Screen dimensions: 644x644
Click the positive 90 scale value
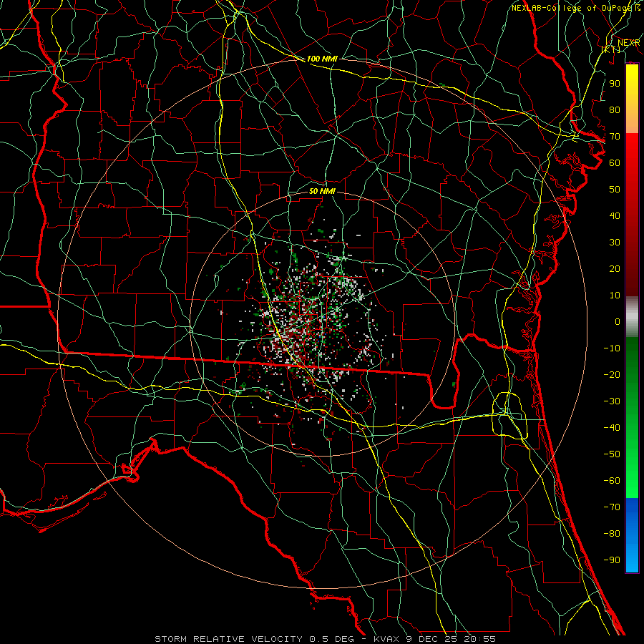click(x=615, y=84)
